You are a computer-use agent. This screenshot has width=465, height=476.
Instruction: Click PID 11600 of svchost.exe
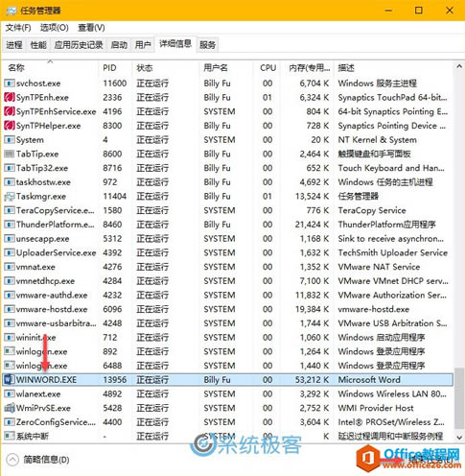(x=114, y=83)
